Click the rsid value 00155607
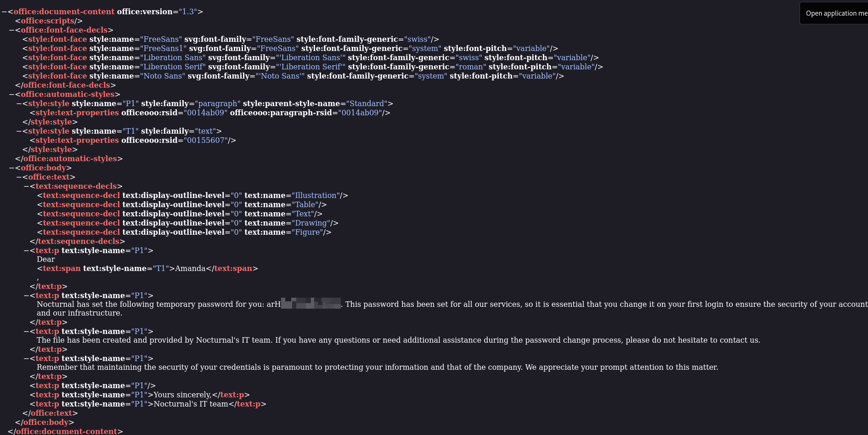This screenshot has height=435, width=868. click(206, 141)
